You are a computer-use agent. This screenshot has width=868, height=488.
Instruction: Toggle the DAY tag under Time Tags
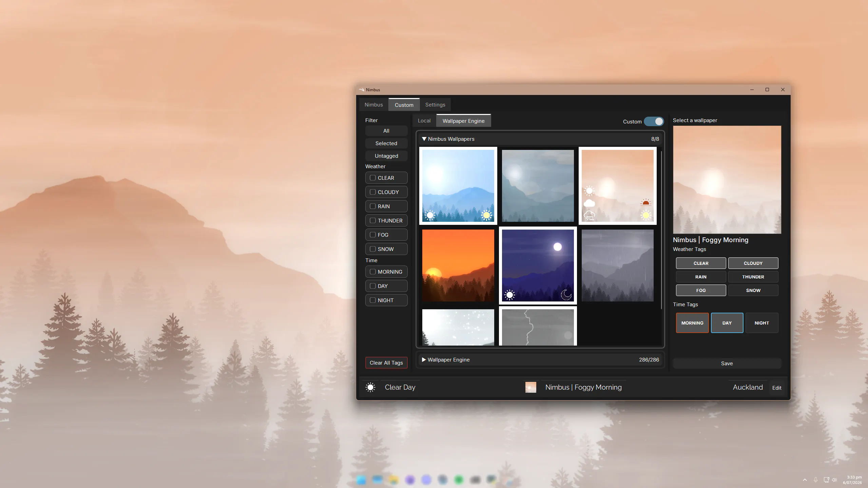click(x=727, y=323)
